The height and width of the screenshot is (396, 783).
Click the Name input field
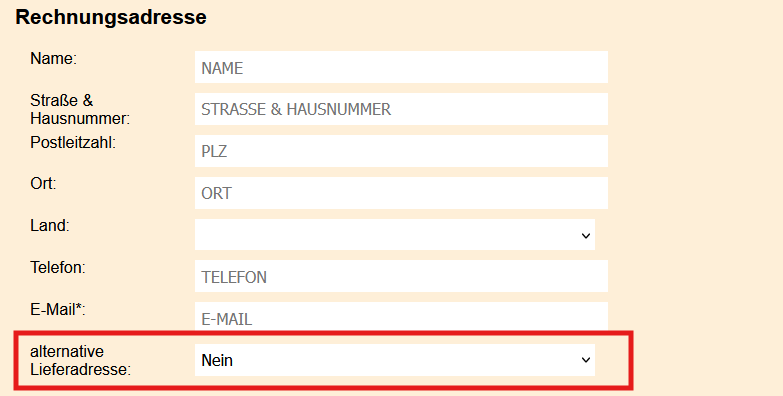pos(401,67)
